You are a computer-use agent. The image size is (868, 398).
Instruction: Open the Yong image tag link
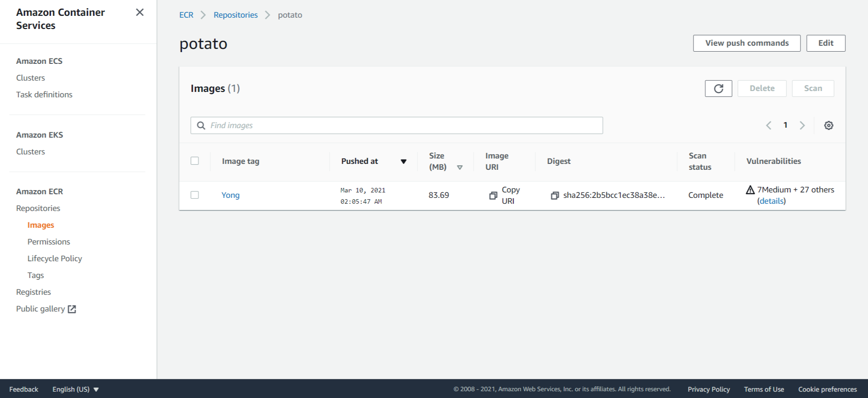click(230, 195)
